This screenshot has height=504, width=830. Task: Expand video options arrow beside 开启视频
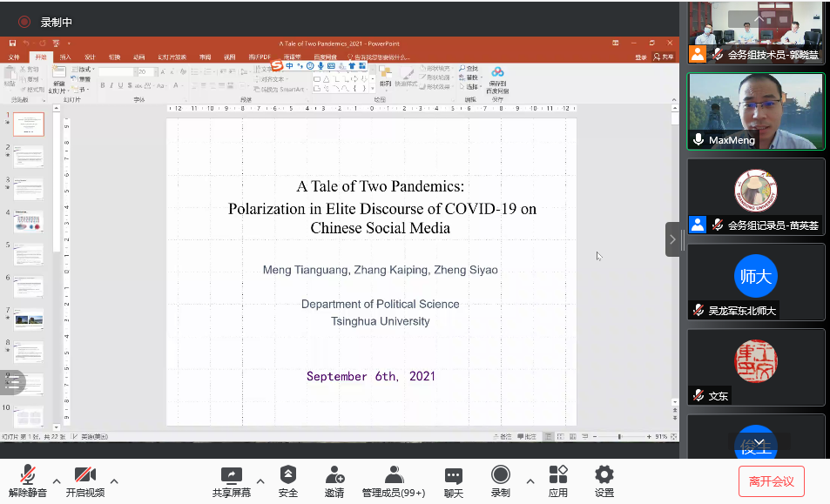114,481
